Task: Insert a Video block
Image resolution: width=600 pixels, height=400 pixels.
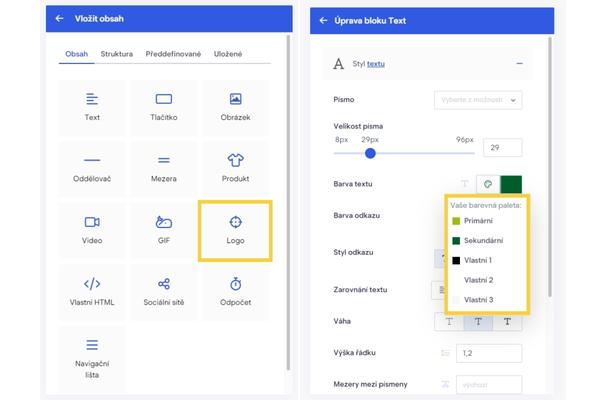Action: (x=92, y=230)
